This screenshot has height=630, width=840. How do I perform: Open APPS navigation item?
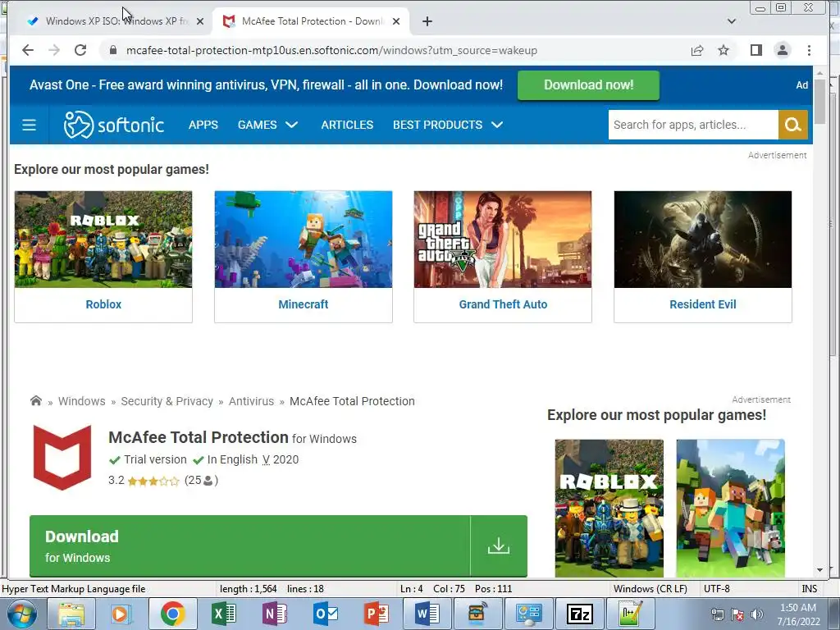pyautogui.click(x=203, y=125)
